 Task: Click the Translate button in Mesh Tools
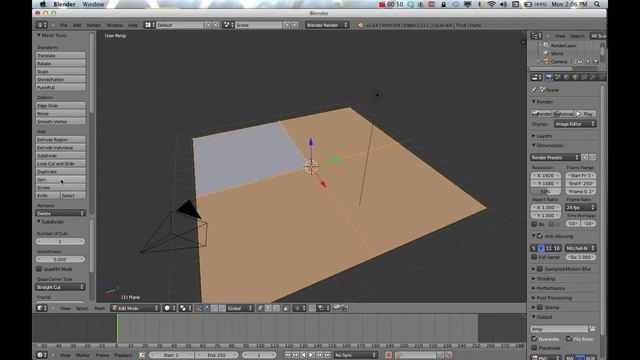click(x=60, y=55)
